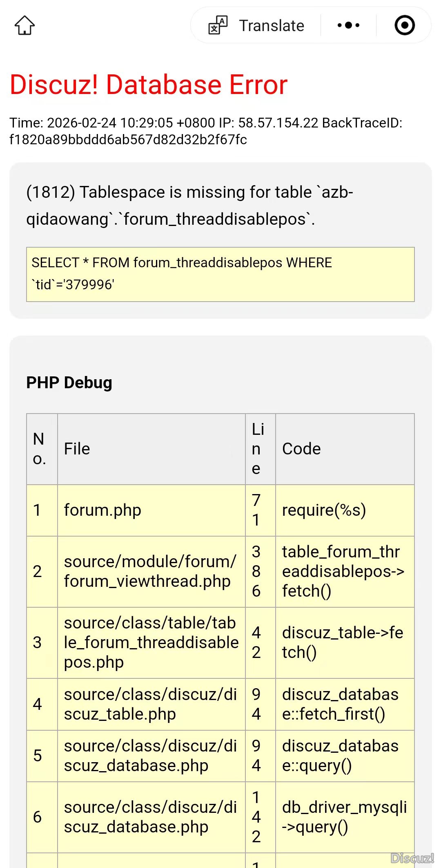
Task: Click the Translate label
Action: (x=272, y=25)
